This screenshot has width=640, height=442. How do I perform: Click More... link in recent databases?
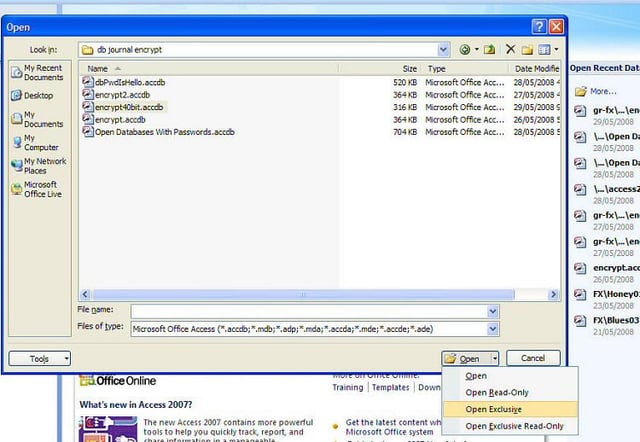click(x=603, y=91)
